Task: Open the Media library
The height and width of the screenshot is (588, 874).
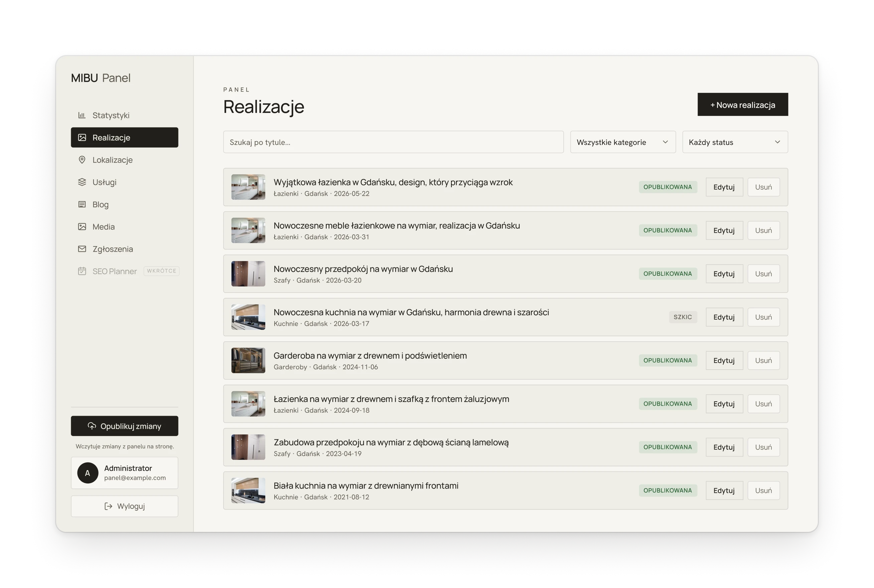Action: 125,226
